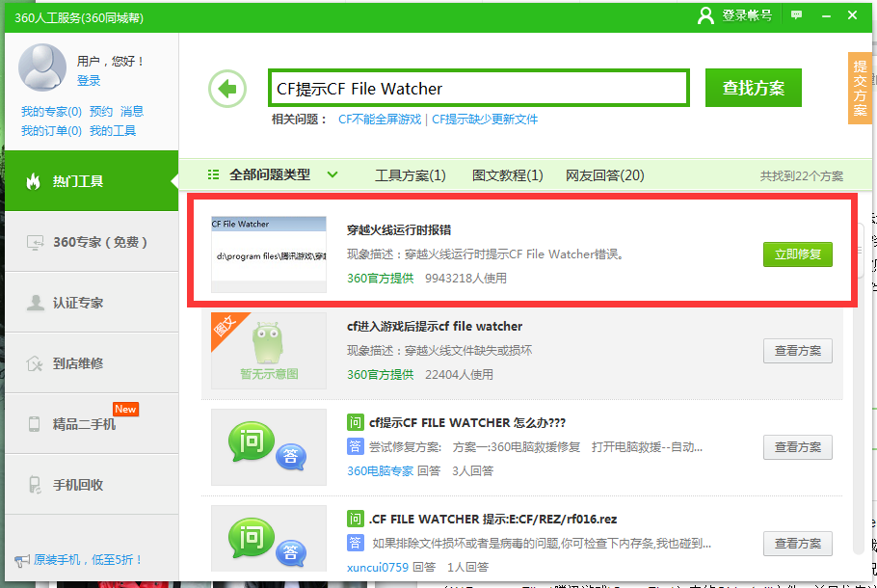Screen dimensions: 877x588
Task: Select 精品二手机 in the sidebar
Action: pyautogui.click(x=92, y=424)
